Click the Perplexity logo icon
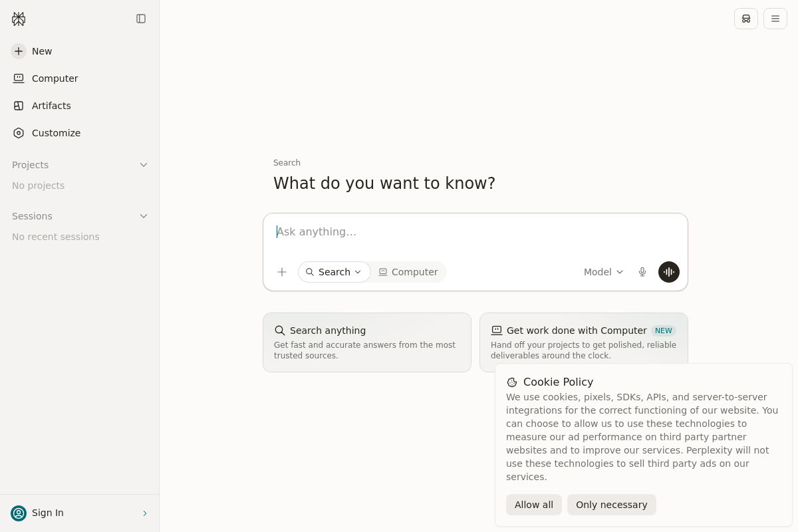This screenshot has width=798, height=532. (x=19, y=19)
